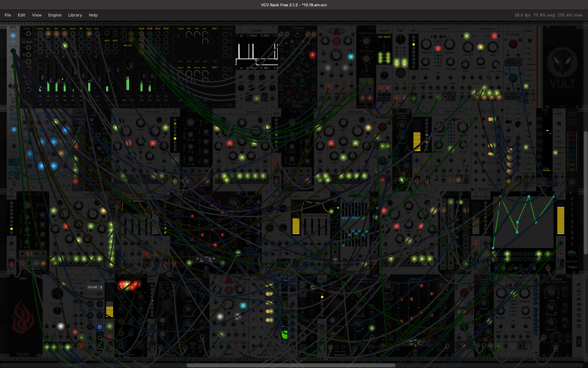Image resolution: width=588 pixels, height=368 pixels.
Task: Mute the drum channel on the mixer
Action: [40, 96]
